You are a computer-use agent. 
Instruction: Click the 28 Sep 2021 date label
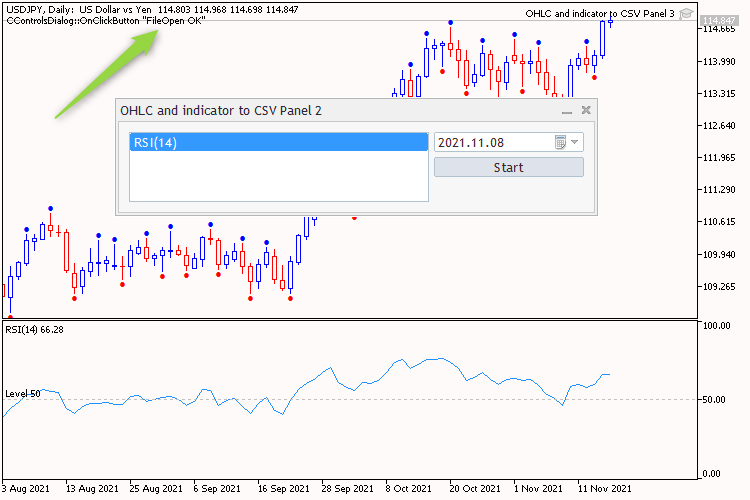point(347,489)
